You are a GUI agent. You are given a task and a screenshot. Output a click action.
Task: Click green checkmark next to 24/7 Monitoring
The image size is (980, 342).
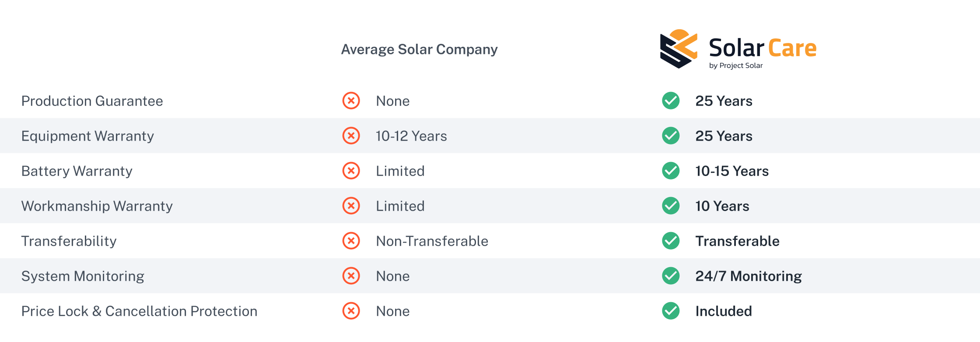click(x=671, y=276)
